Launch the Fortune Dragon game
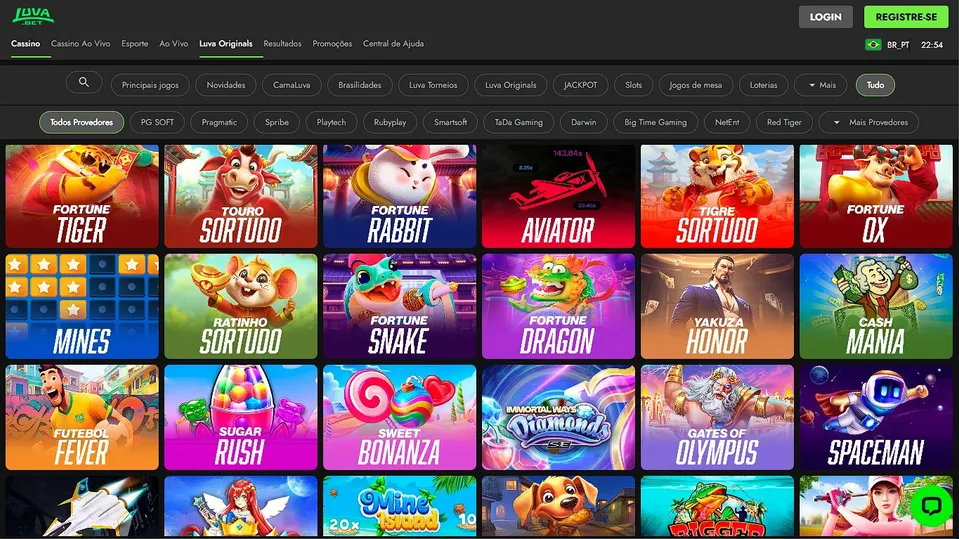This screenshot has width=959, height=539. coord(558,307)
